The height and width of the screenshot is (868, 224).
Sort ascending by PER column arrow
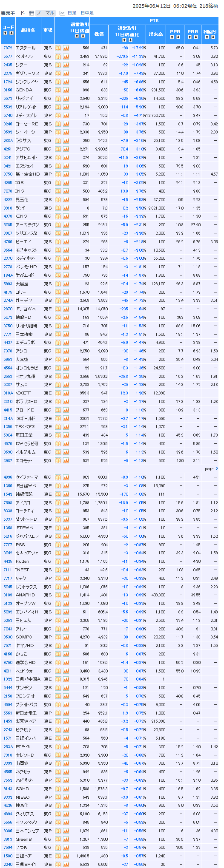click(172, 37)
